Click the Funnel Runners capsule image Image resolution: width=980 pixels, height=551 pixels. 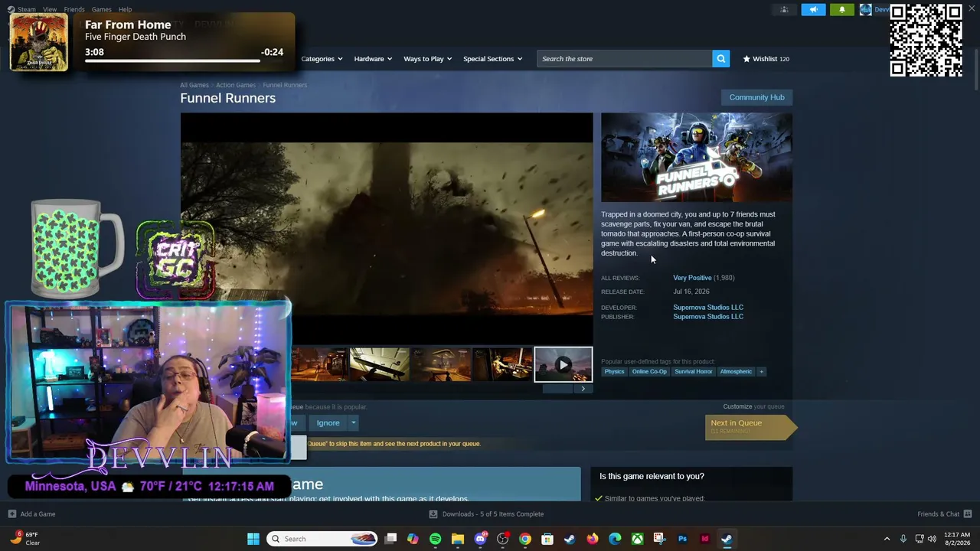(x=697, y=158)
